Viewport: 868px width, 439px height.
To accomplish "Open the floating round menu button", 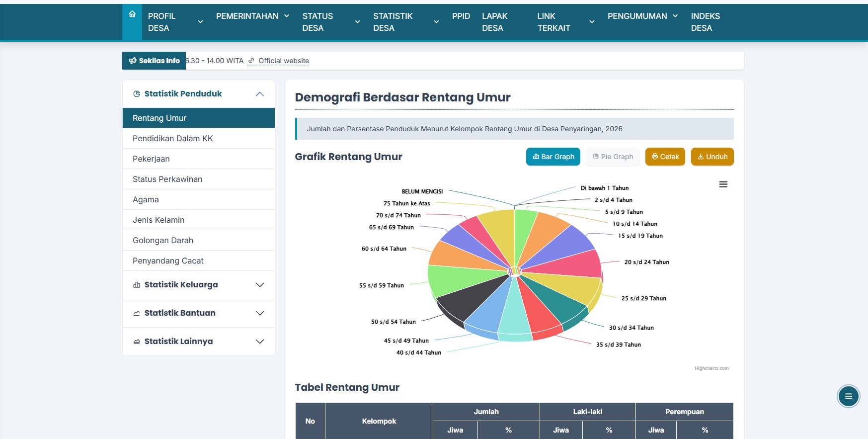I will click(x=848, y=396).
